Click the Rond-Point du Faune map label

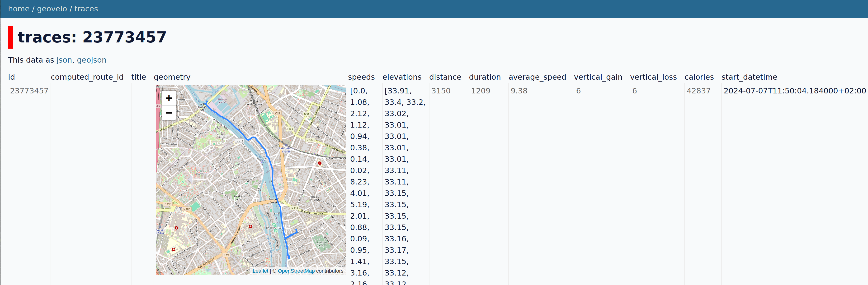tap(240, 198)
